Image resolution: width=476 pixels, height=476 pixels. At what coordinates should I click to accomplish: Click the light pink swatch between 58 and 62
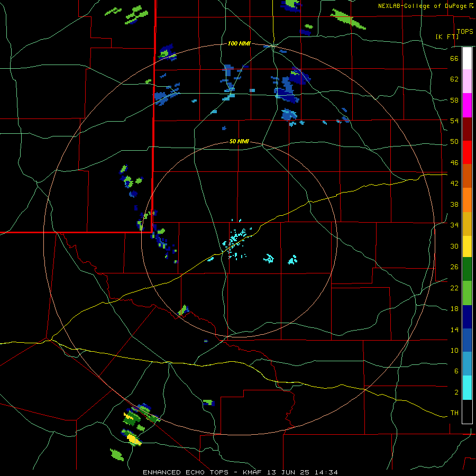point(467,81)
